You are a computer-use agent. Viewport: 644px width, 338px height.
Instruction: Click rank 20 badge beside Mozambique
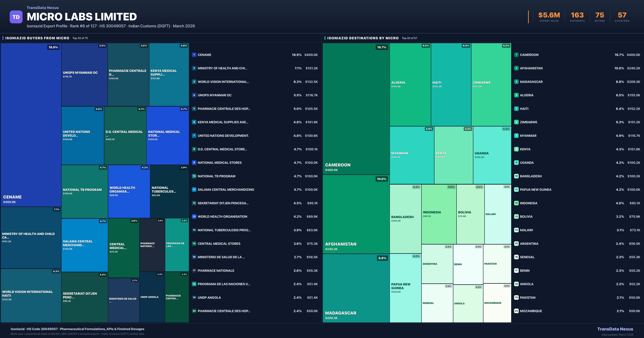coord(516,311)
